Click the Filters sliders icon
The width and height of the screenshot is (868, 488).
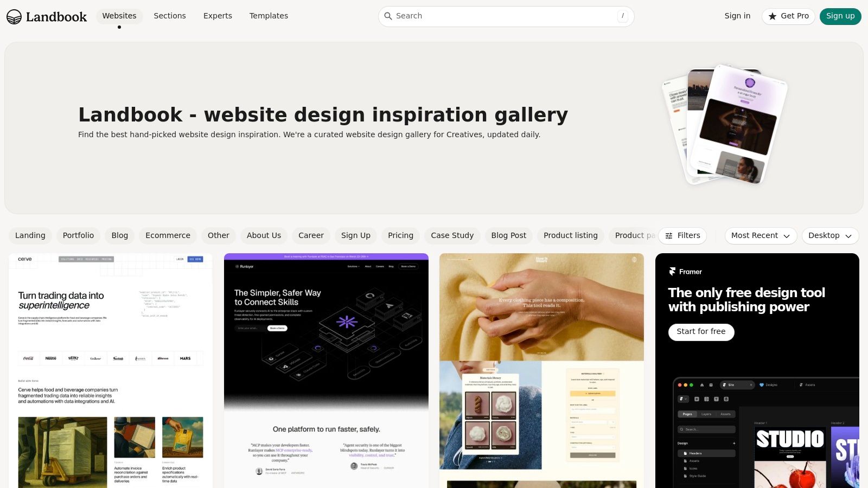pyautogui.click(x=669, y=236)
